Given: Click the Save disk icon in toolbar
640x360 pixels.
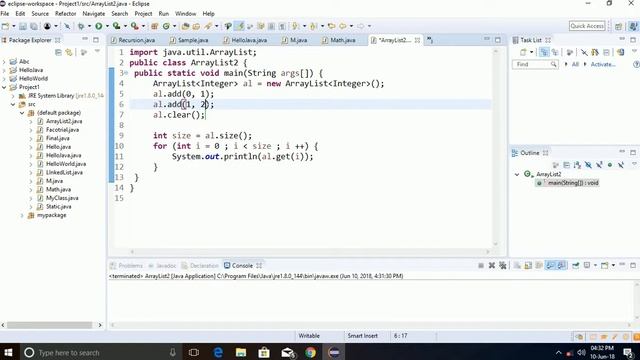Looking at the screenshot, I should click(23, 26).
